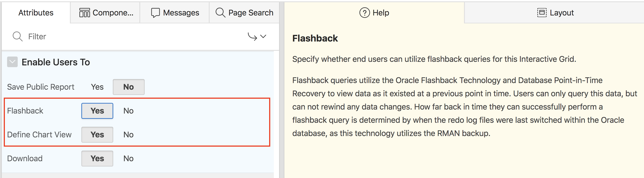Viewport: 644px width, 178px height.
Task: Click the Messages speech bubble icon
Action: pyautogui.click(x=155, y=13)
